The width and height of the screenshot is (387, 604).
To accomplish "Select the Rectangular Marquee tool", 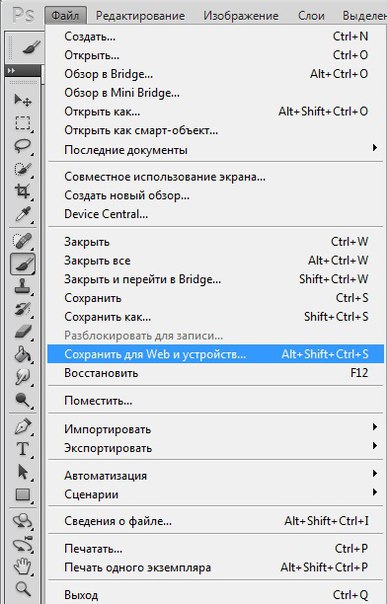I will tap(23, 123).
